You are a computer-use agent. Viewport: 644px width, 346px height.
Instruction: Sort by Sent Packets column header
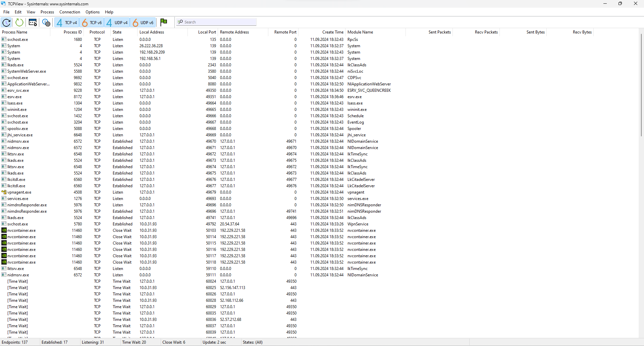pyautogui.click(x=429, y=32)
